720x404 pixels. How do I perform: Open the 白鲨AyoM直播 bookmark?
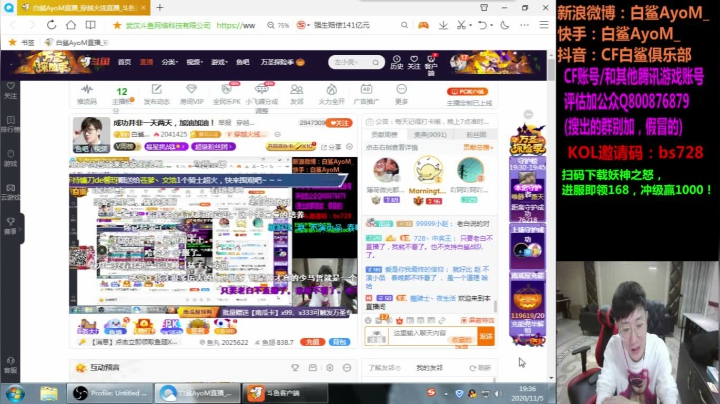coord(77,42)
